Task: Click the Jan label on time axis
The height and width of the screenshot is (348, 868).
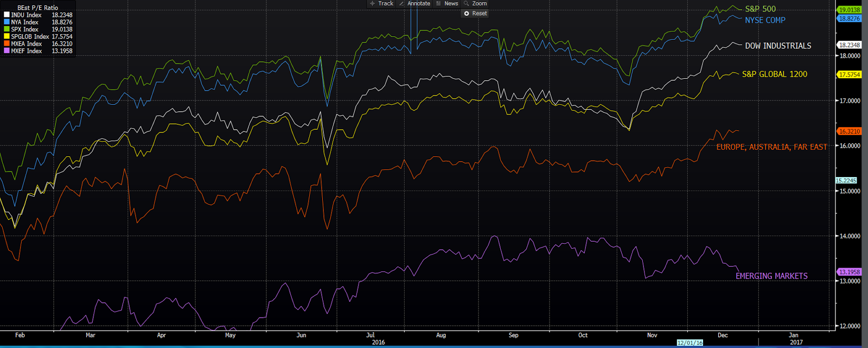Action: click(794, 336)
